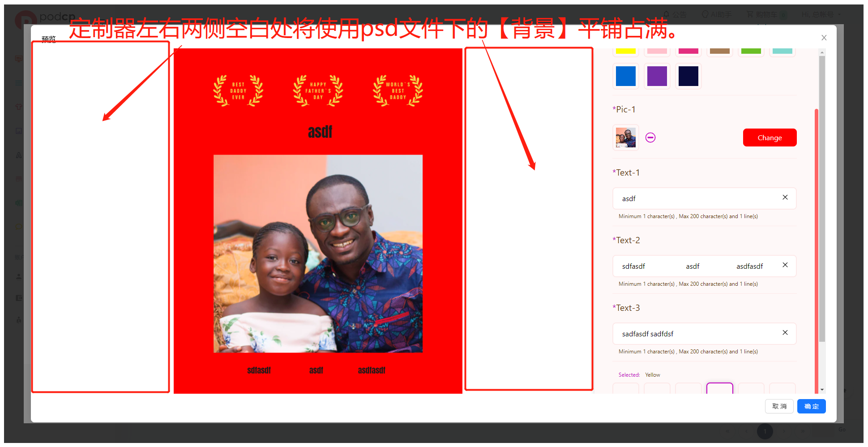Click the 'sdfasdf' caption in the preview

tap(259, 370)
